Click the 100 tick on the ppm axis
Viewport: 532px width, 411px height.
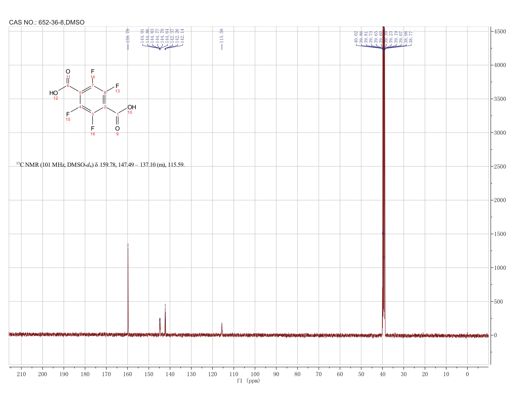click(255, 374)
